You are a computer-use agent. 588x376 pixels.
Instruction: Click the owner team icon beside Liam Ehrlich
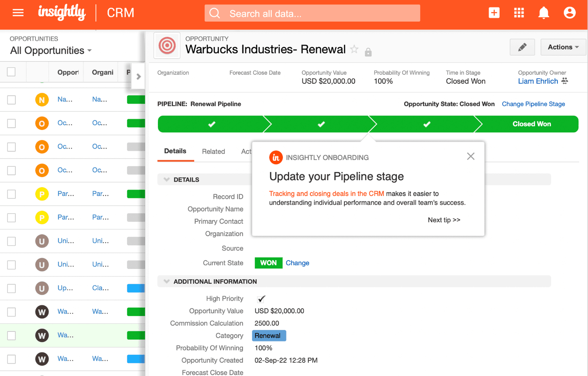565,81
